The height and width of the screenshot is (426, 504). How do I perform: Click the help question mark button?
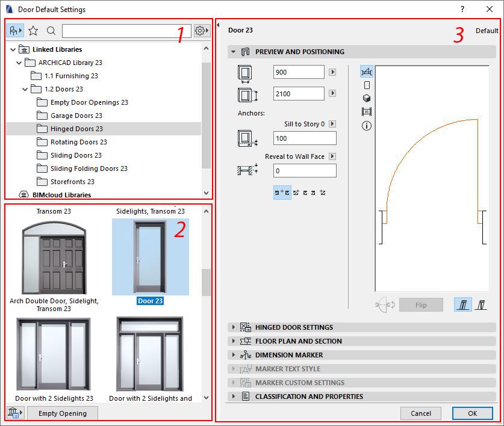pos(462,9)
